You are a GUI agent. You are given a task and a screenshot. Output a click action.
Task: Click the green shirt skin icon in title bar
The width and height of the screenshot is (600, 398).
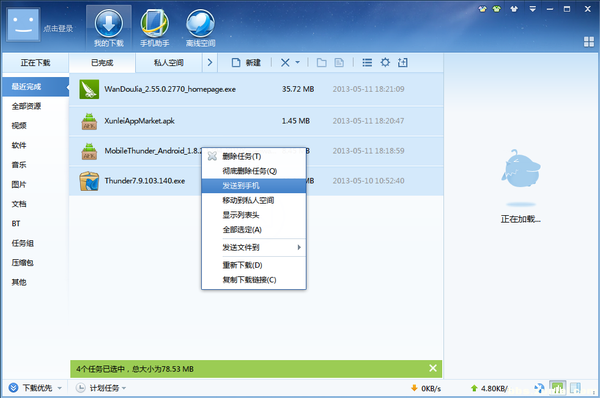pyautogui.click(x=497, y=9)
